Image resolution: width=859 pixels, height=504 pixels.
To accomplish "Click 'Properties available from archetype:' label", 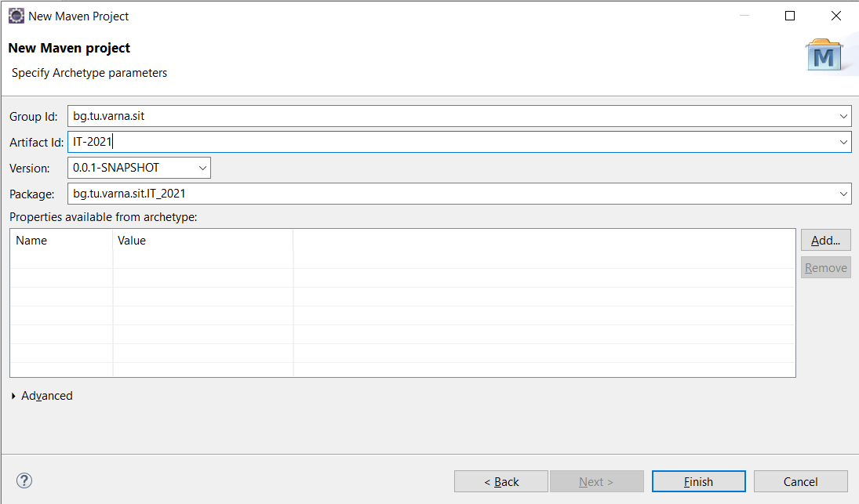I will (103, 217).
